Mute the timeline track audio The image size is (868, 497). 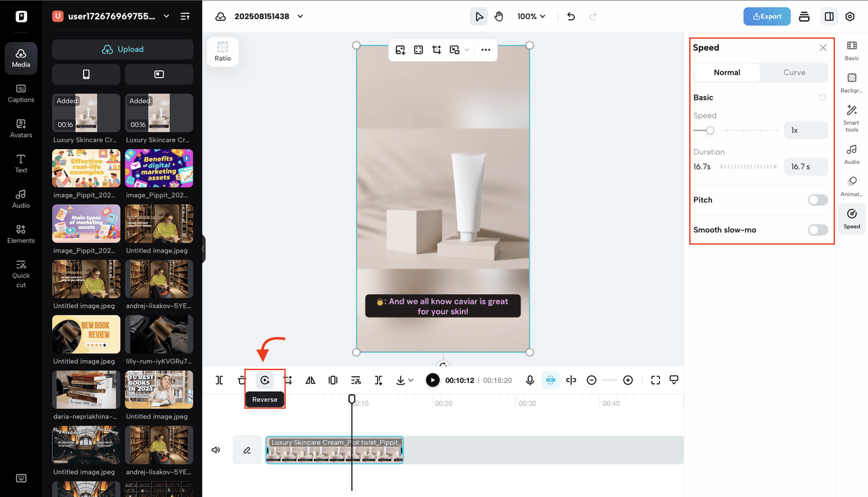216,450
